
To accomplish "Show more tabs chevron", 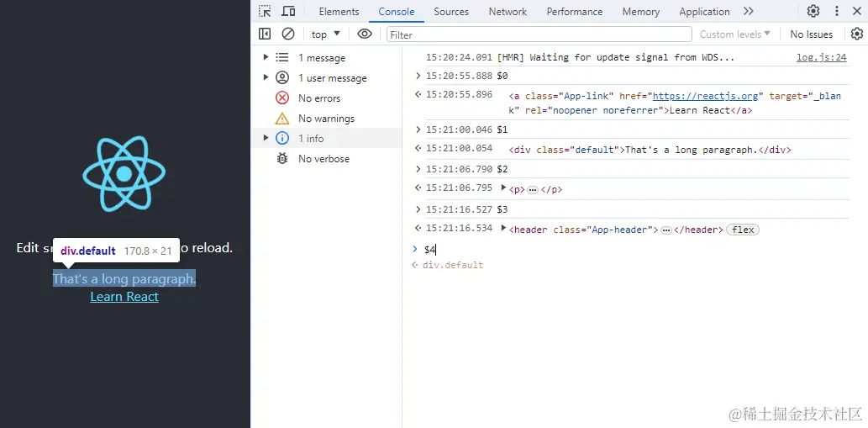I will coord(749,12).
